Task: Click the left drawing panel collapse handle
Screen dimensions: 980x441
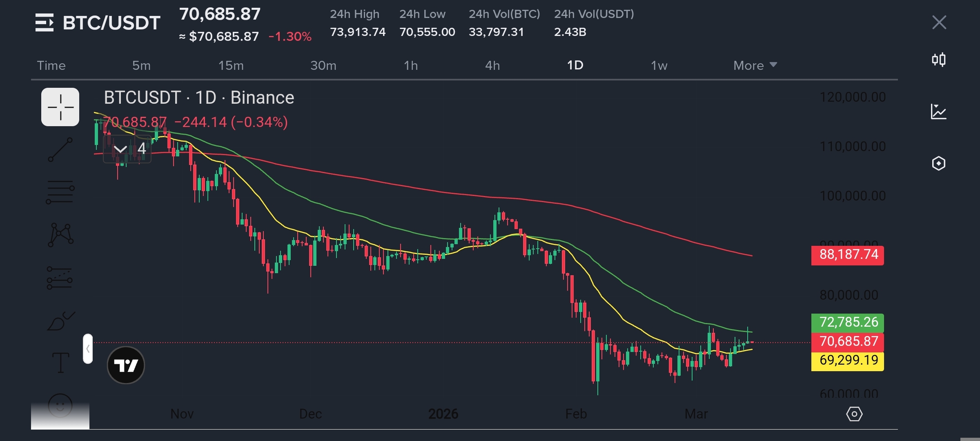Action: click(88, 349)
